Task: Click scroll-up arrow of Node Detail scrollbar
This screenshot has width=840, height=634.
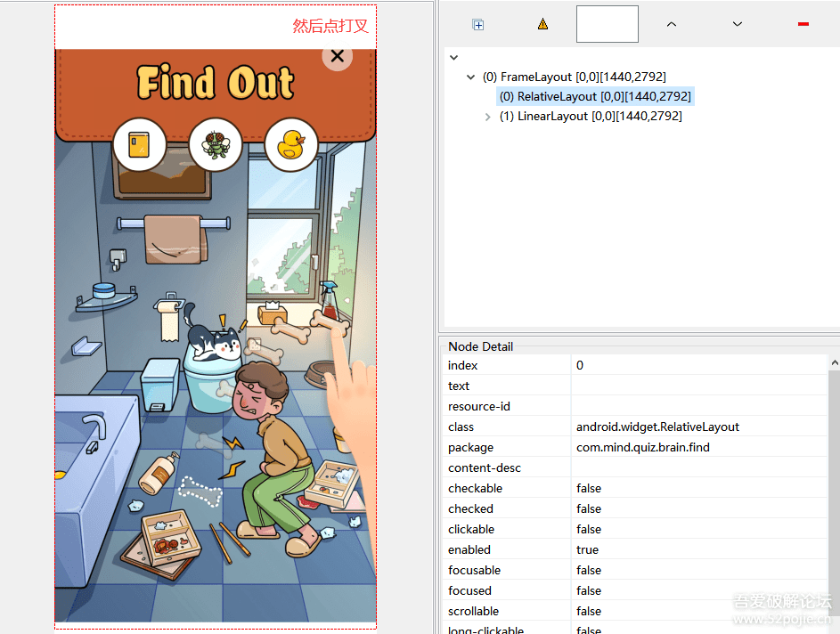Action: pos(835,363)
